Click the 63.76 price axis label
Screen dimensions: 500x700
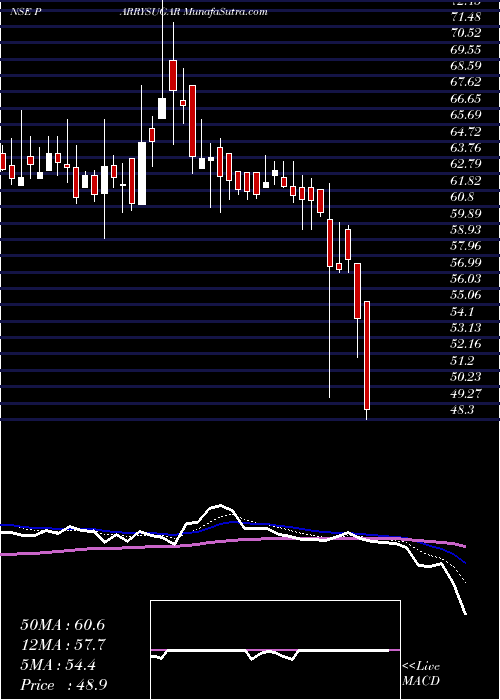point(466,148)
